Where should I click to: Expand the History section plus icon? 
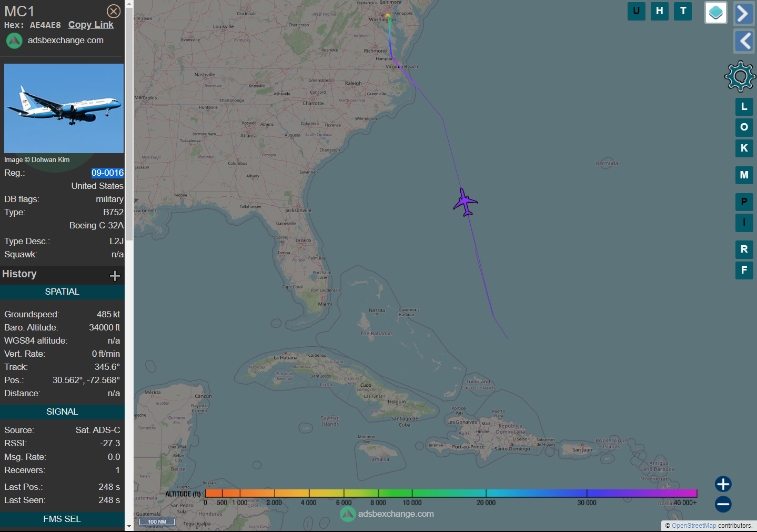(115, 276)
